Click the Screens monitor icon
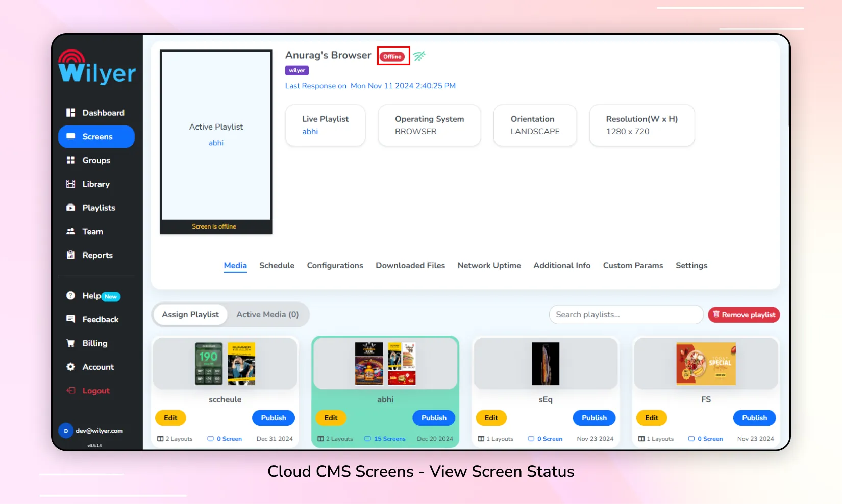Screen dimensions: 842x504 coord(70,136)
